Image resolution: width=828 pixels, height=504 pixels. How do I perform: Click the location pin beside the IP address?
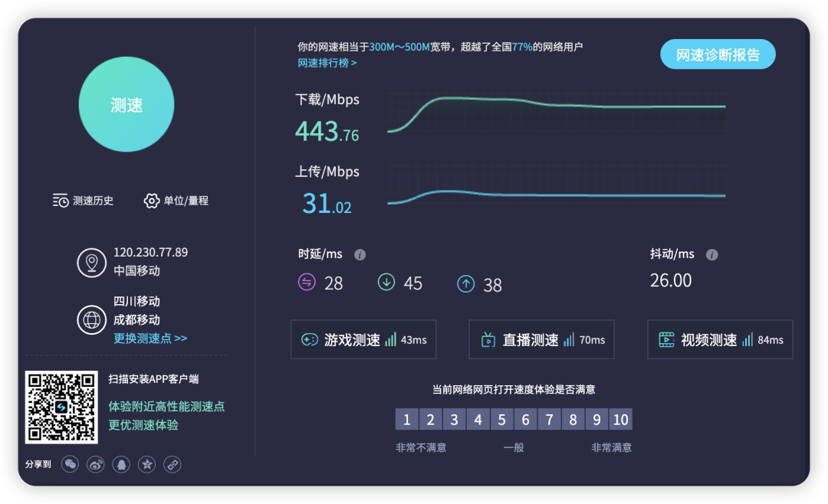(x=91, y=262)
